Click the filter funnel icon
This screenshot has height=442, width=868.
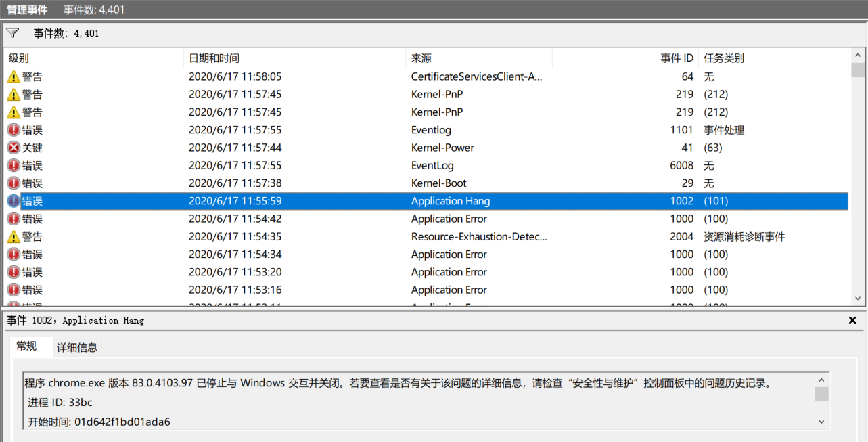click(12, 32)
